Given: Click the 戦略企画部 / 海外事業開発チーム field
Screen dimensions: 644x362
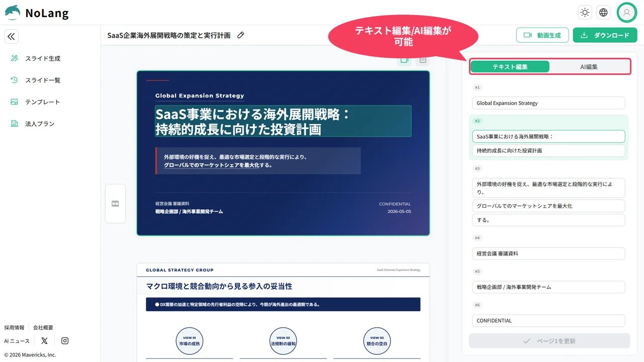Looking at the screenshot, I should pyautogui.click(x=548, y=287).
